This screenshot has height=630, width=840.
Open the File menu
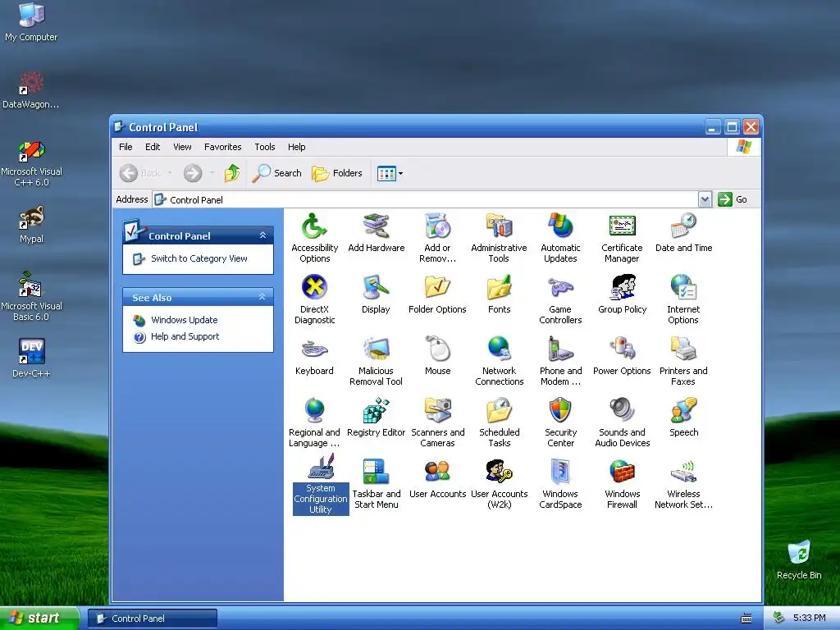coord(126,147)
